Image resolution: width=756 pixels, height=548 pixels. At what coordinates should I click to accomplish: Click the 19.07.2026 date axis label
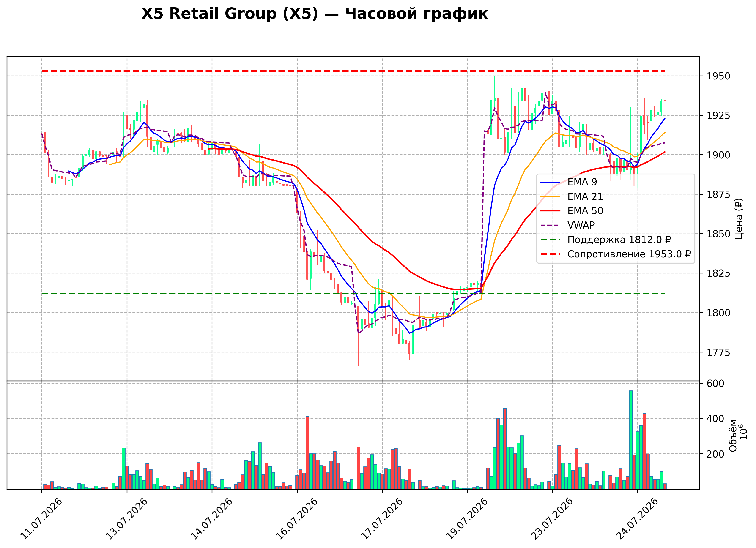(x=467, y=519)
